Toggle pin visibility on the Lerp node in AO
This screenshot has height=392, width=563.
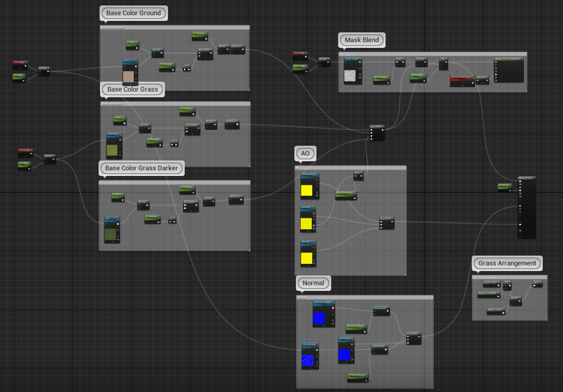click(393, 217)
